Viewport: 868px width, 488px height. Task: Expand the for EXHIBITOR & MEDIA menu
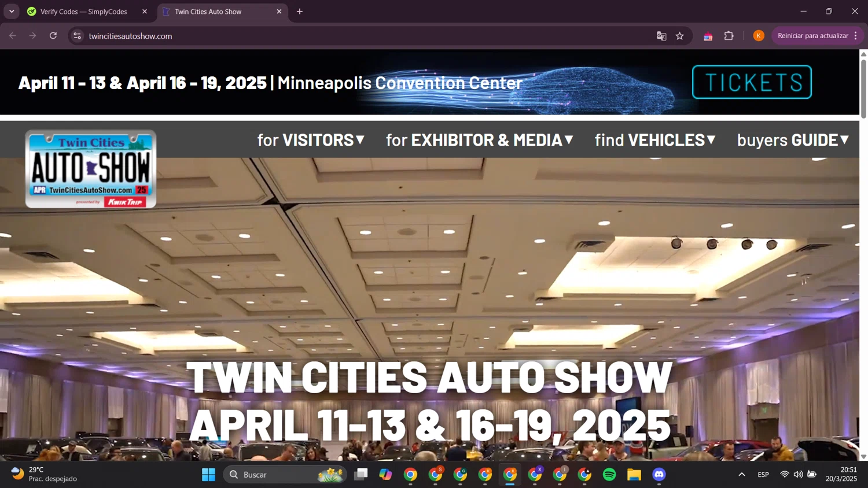click(480, 140)
